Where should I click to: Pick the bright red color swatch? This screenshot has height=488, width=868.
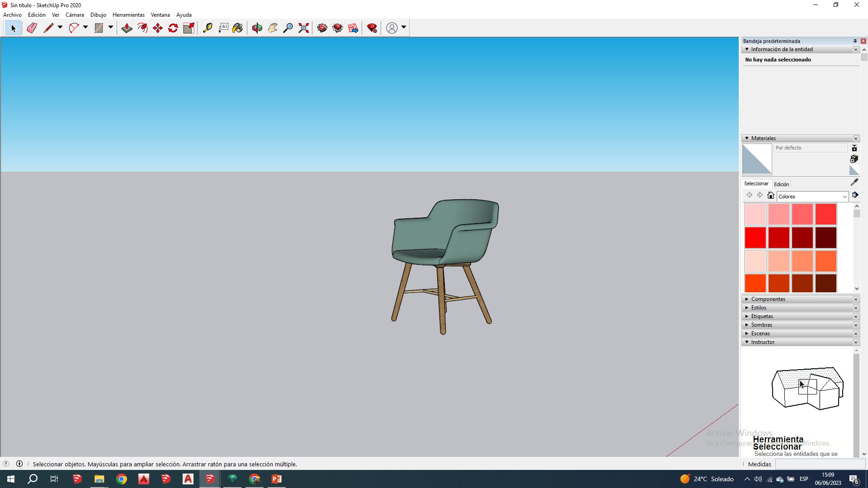755,238
